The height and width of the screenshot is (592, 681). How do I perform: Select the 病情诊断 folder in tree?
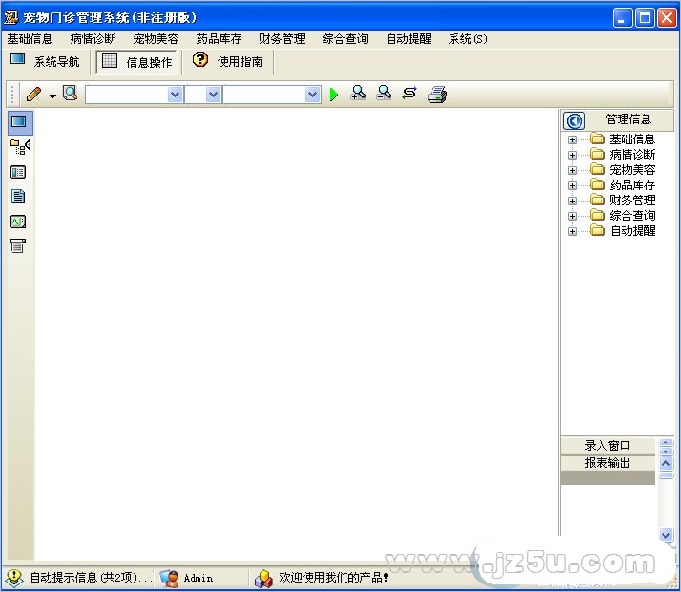tap(623, 154)
